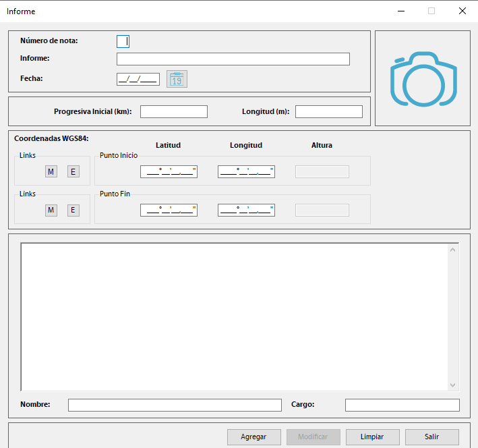Click the Salir button
478x448 pixels.
[x=431, y=437]
